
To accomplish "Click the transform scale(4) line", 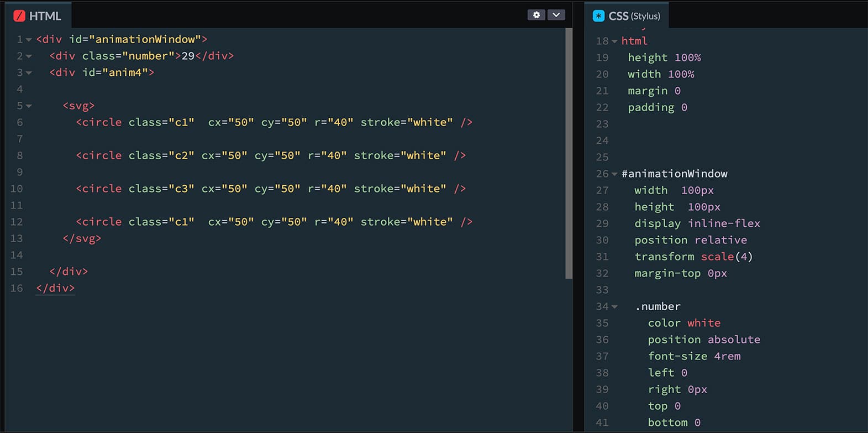I will (x=693, y=257).
